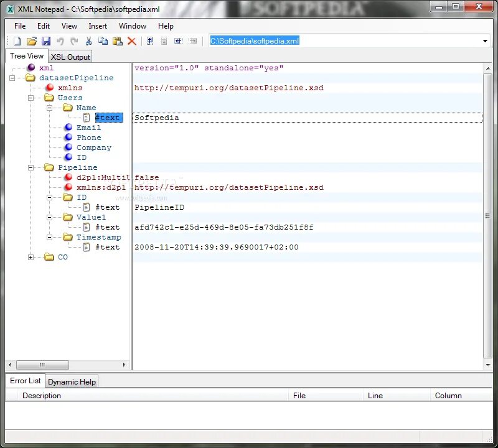Open the View menu
This screenshot has height=448, width=498.
69,26
